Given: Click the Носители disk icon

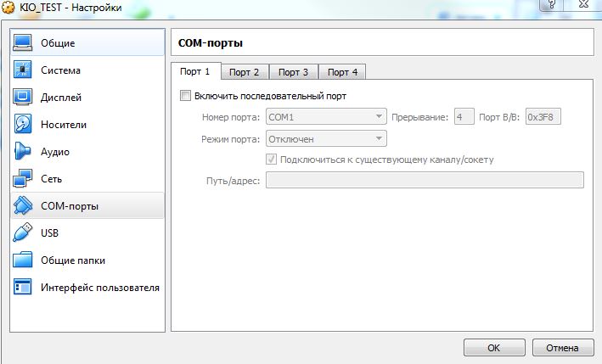Looking at the screenshot, I should (23, 125).
